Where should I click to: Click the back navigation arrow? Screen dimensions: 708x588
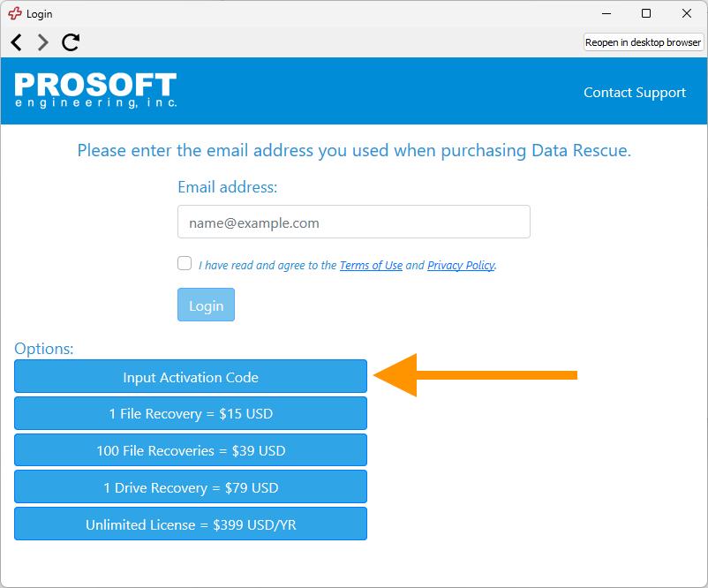point(15,41)
